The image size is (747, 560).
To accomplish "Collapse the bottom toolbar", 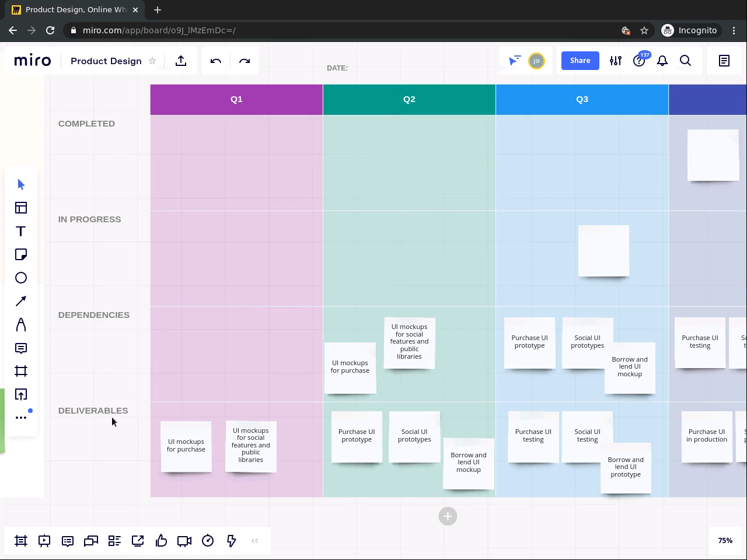I will point(254,541).
